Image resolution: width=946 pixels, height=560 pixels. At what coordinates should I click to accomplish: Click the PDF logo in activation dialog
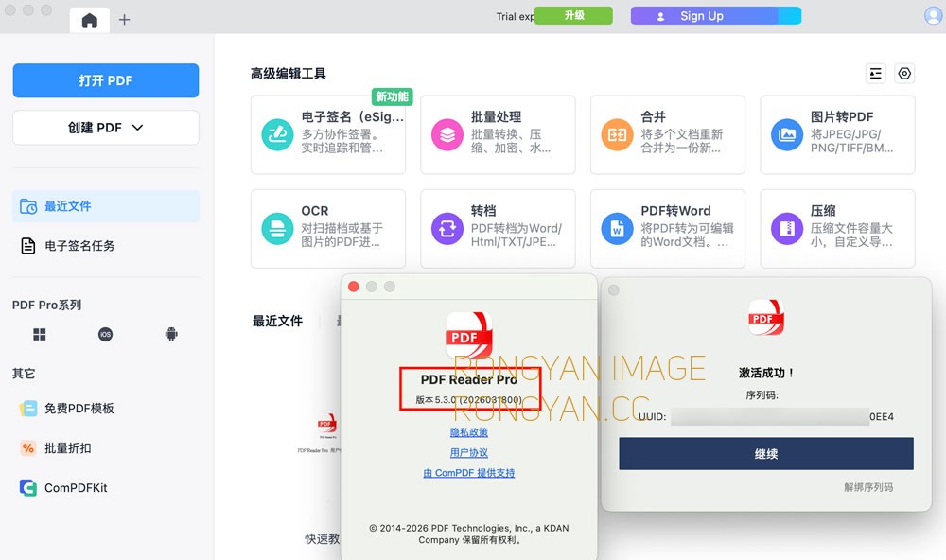coord(766,318)
